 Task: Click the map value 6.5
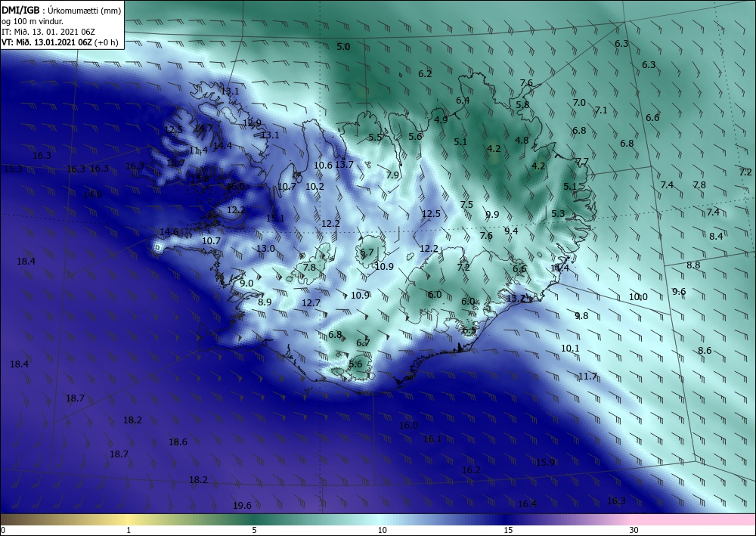click(469, 330)
